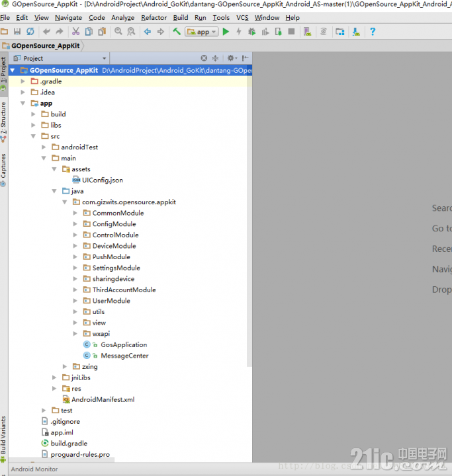Screen dimensions: 452x476
Task: Select the build.gradle file
Action: [x=64, y=444]
